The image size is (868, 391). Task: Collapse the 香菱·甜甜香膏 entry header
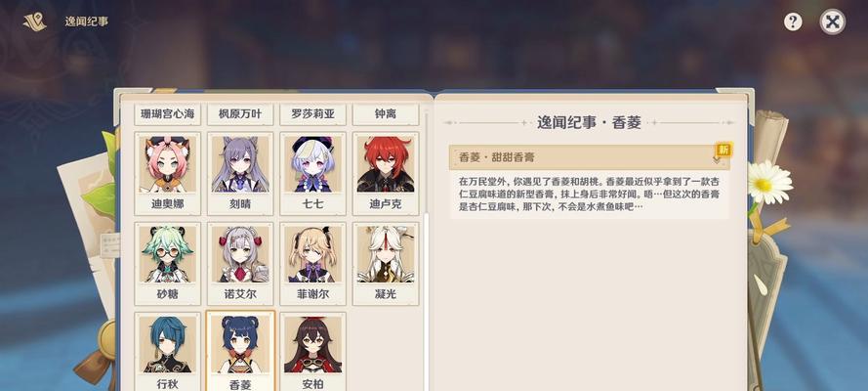589,157
